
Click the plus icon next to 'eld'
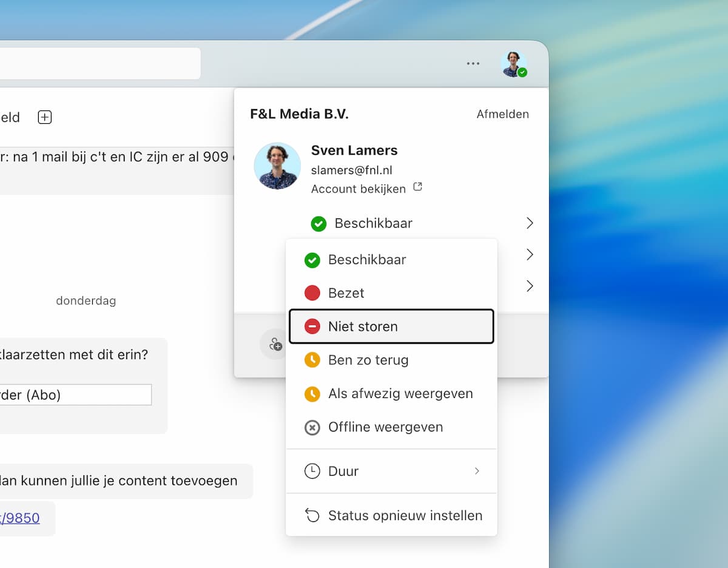tap(45, 117)
